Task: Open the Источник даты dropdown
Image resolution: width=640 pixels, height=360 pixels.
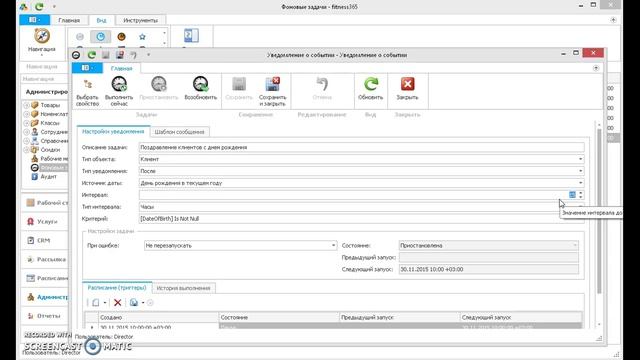Action: [x=580, y=183]
